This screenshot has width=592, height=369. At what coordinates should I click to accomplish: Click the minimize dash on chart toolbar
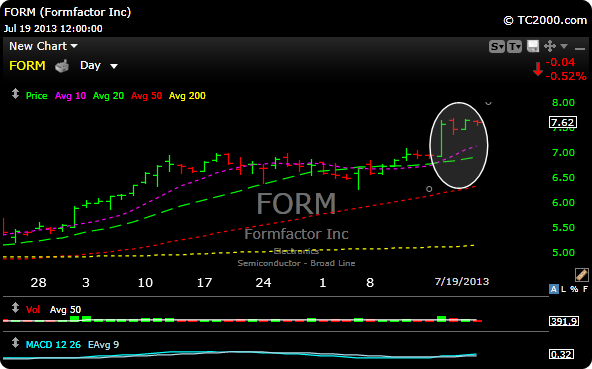580,48
